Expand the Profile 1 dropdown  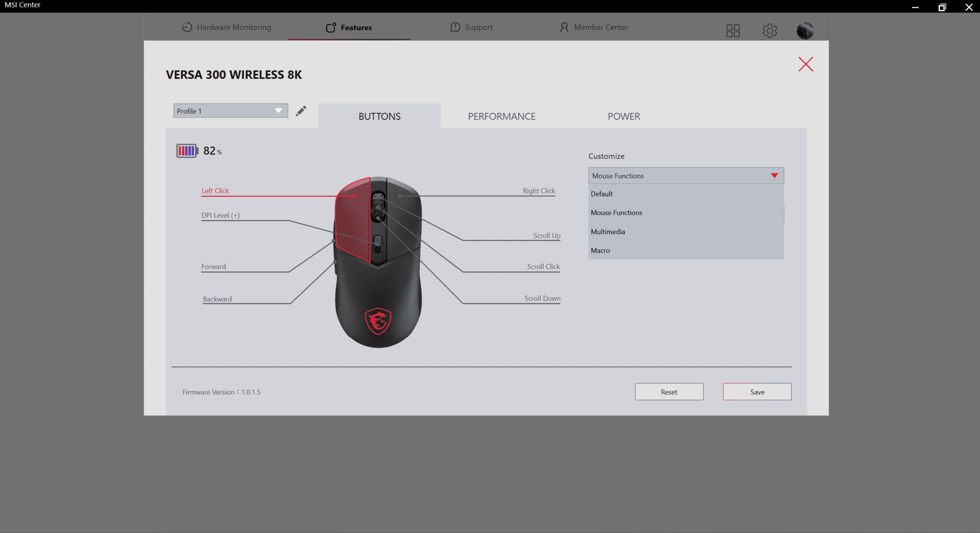click(230, 111)
